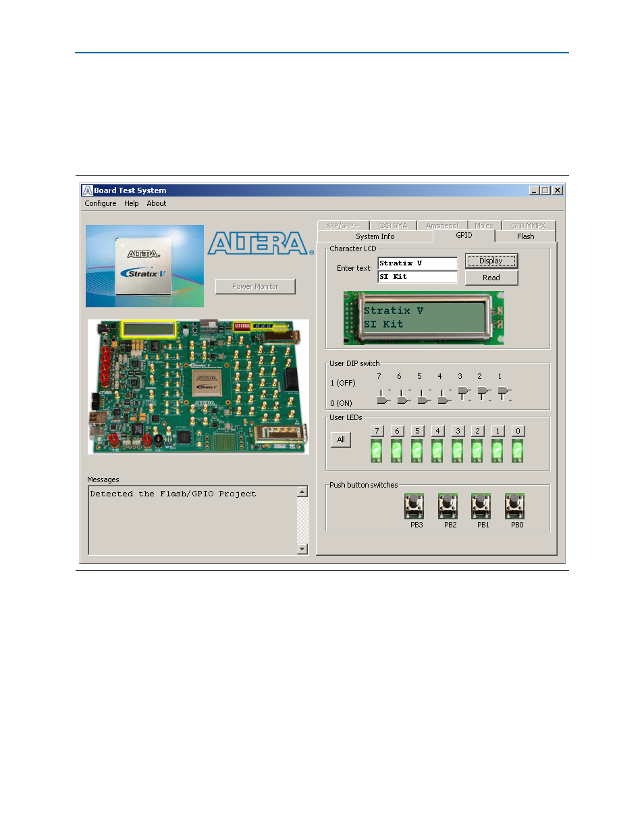
Task: Flip user DIP switch 1
Action: (x=504, y=394)
